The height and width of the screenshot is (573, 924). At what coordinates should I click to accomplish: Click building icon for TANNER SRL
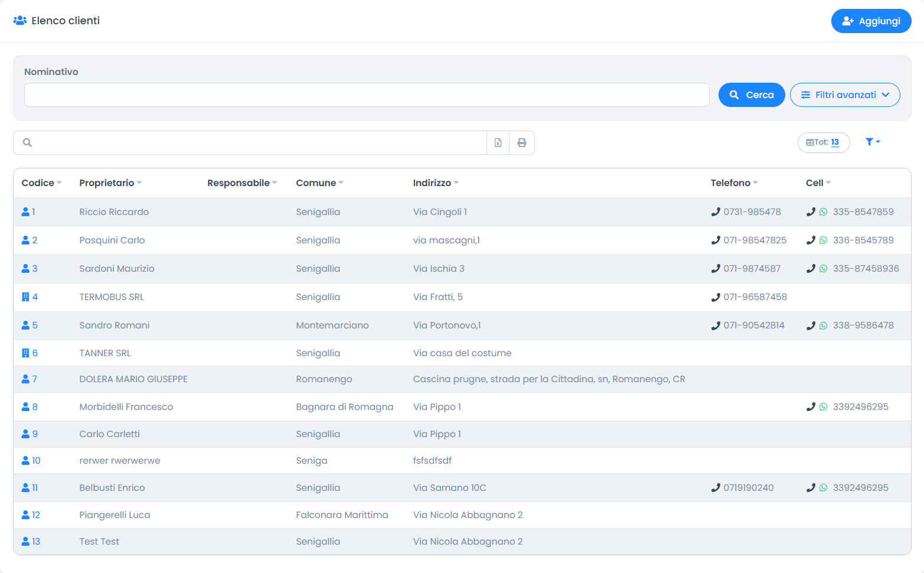coord(25,353)
